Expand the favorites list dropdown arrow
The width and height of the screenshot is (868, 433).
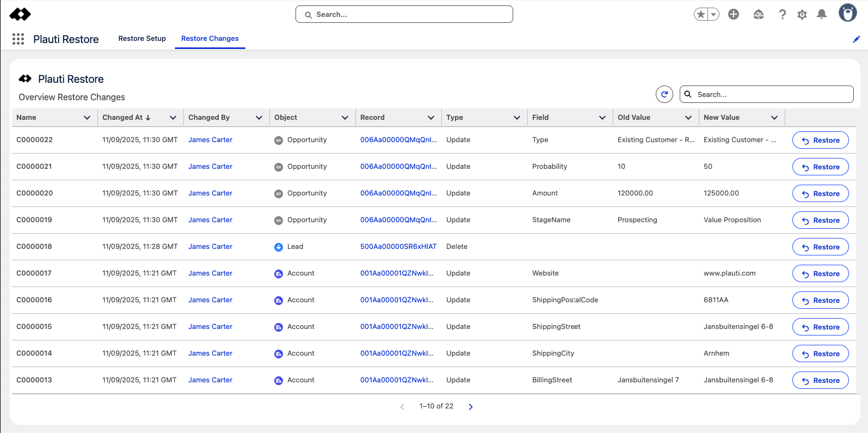pos(713,15)
